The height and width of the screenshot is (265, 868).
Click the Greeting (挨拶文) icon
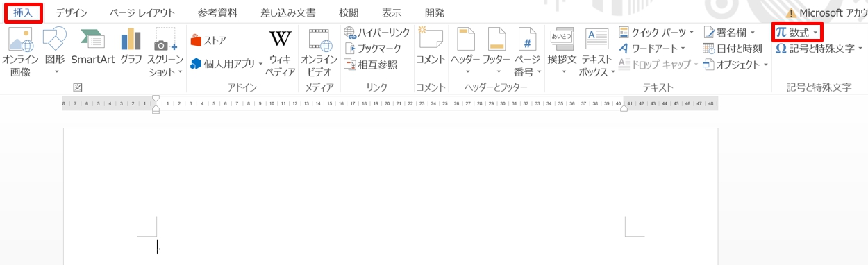tap(562, 40)
